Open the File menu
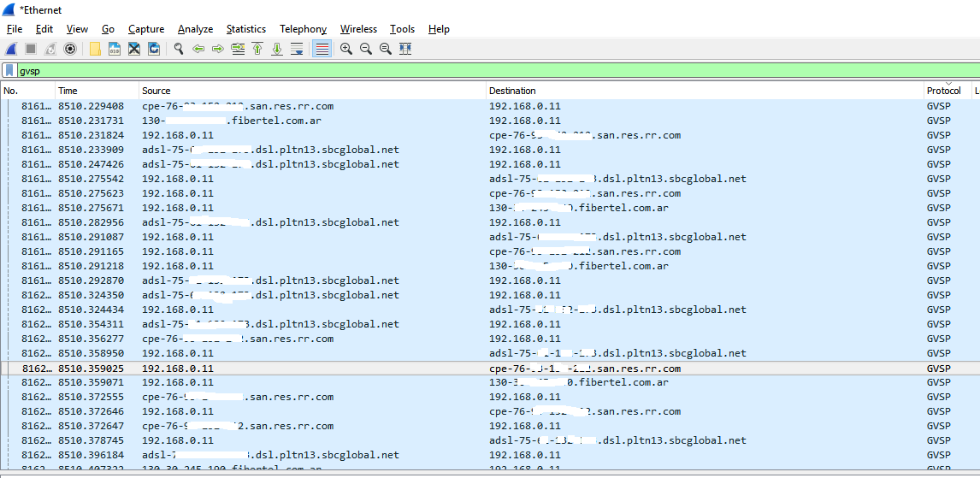The image size is (980, 478). (15, 29)
